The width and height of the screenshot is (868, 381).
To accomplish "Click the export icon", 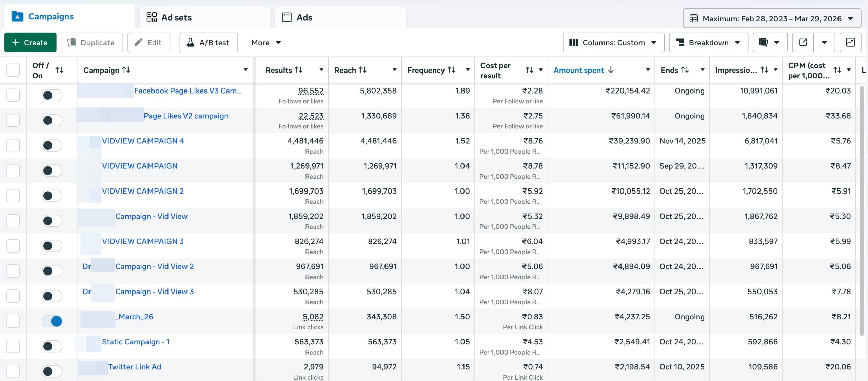I will 803,42.
